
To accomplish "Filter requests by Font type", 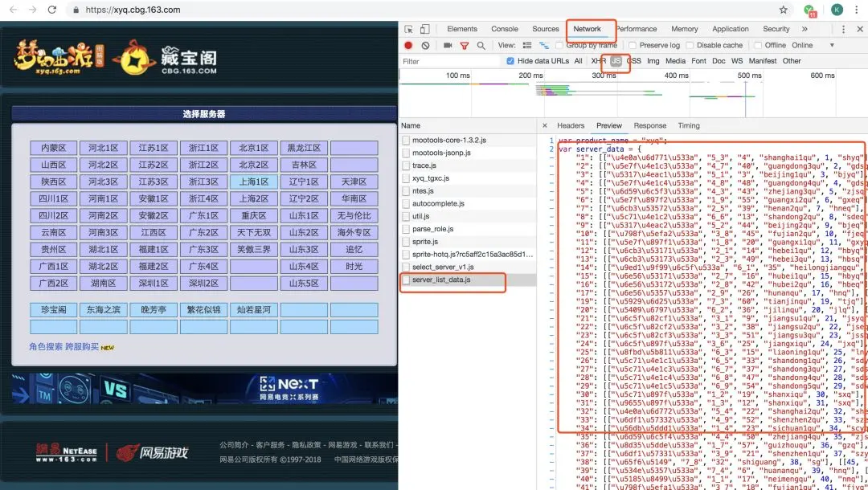I will 698,61.
